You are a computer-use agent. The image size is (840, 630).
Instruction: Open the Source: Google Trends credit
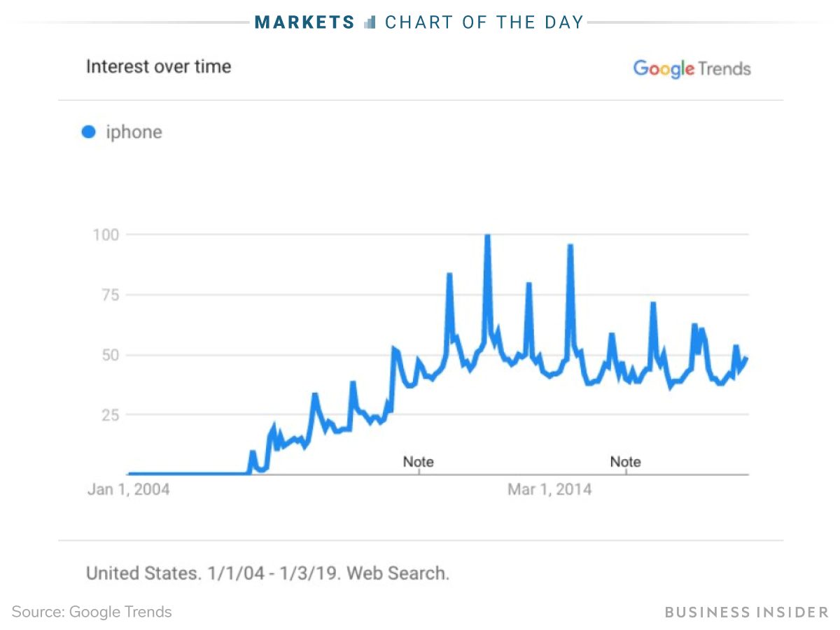tap(92, 612)
